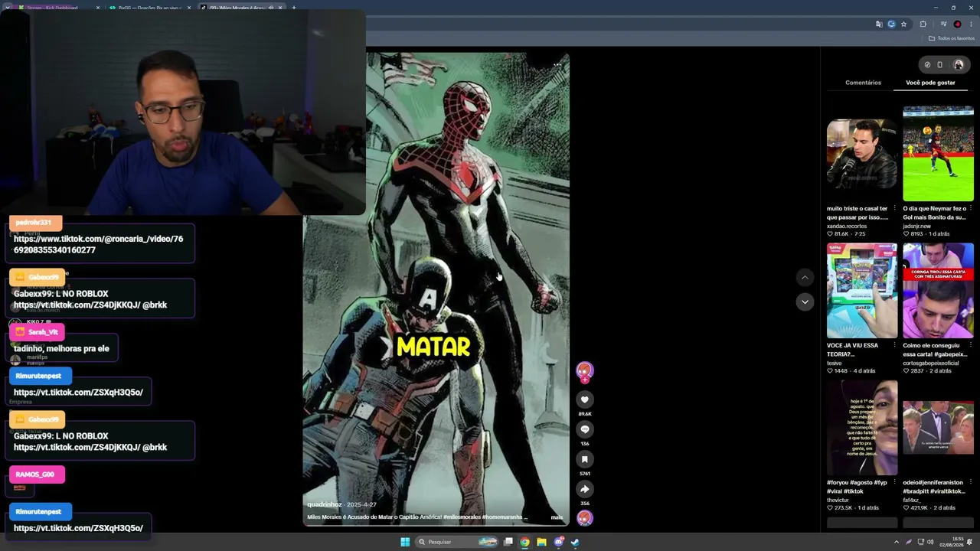Screen dimensions: 980x551
Task: Open the TikTok explore compass icon
Action: pos(927,65)
